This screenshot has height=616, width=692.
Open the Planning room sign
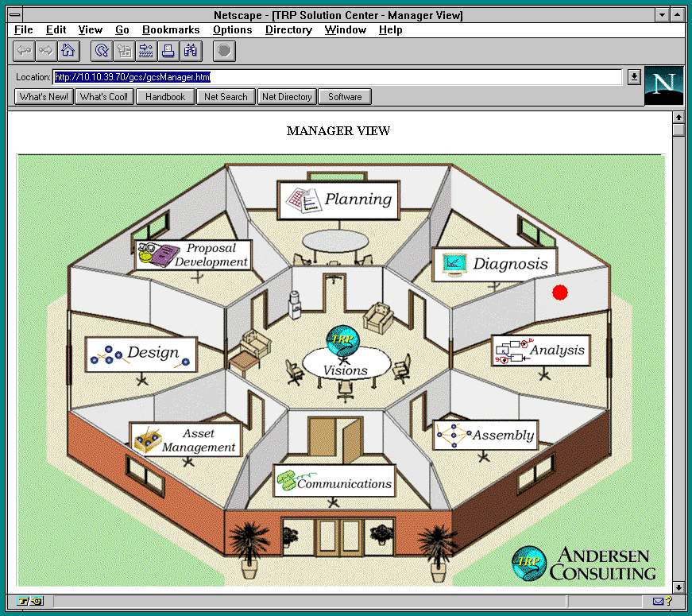338,200
